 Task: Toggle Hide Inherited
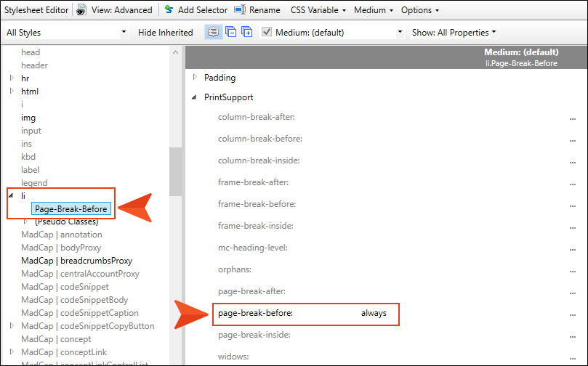pos(165,32)
